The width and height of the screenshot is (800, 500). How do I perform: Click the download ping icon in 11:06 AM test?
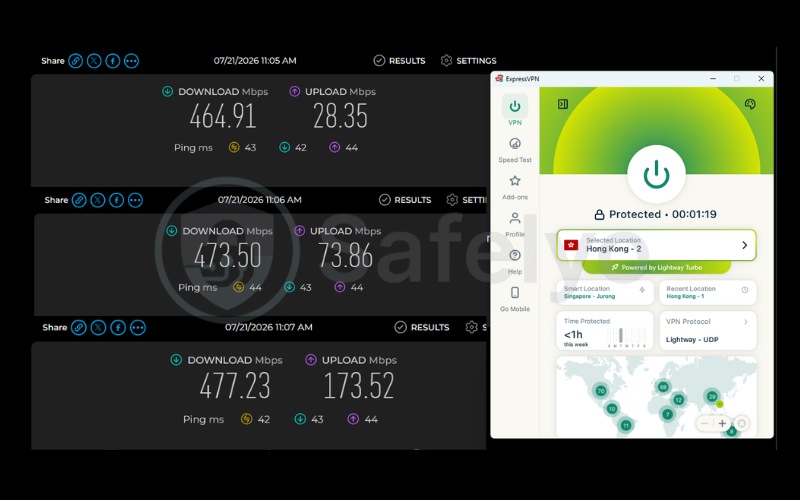289,287
